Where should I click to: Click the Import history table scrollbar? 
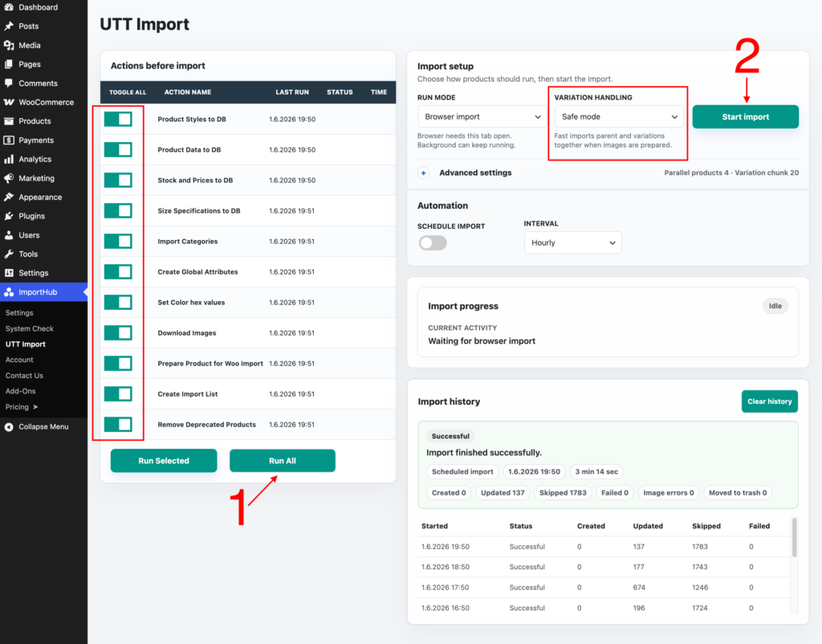[794, 537]
